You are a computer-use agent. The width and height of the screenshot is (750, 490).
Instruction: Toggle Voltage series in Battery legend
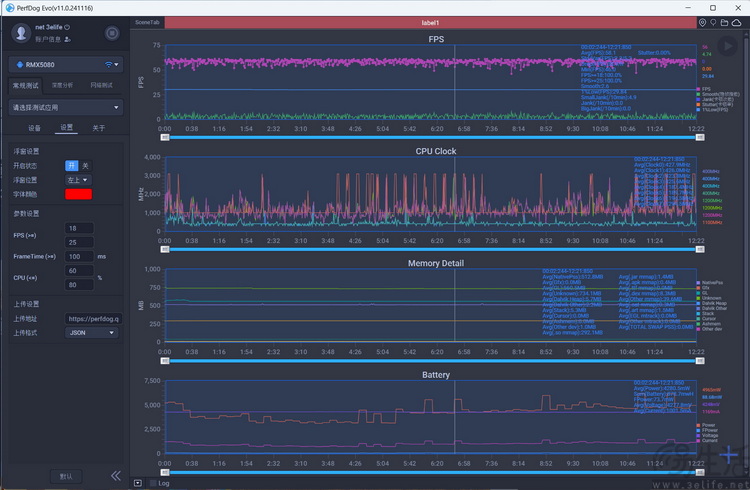(x=707, y=435)
